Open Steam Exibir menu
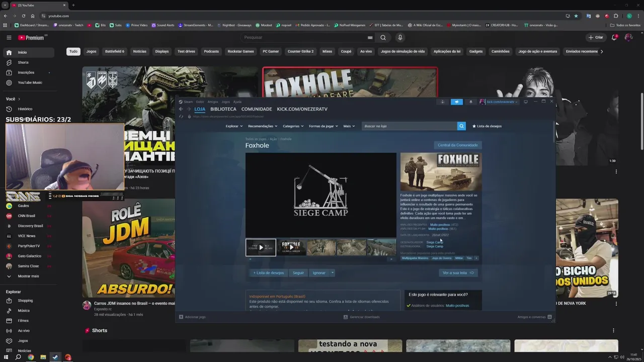Image resolution: width=644 pixels, height=362 pixels. (200, 102)
